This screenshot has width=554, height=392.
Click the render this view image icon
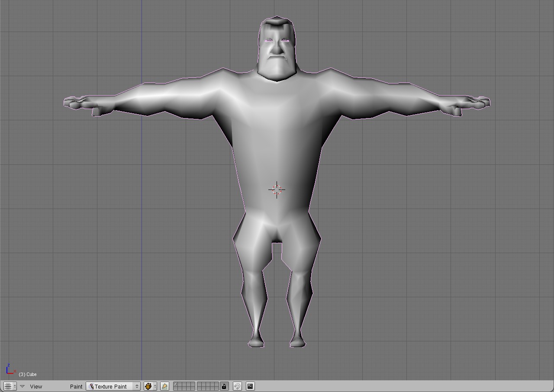tap(250, 386)
